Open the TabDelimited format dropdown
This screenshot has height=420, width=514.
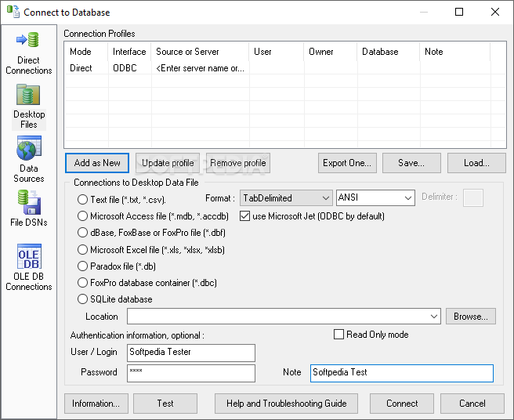pos(286,198)
